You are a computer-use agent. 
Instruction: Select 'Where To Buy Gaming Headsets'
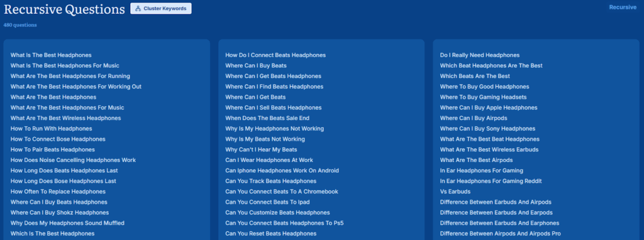483,97
